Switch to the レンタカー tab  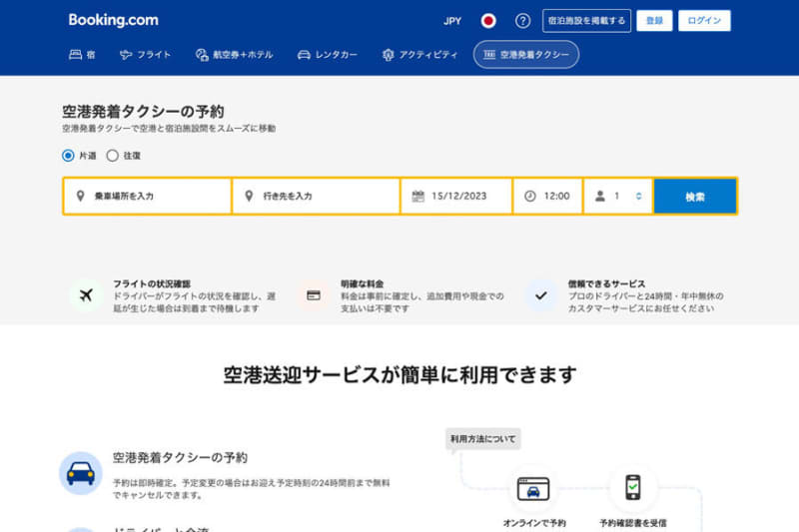(x=327, y=55)
